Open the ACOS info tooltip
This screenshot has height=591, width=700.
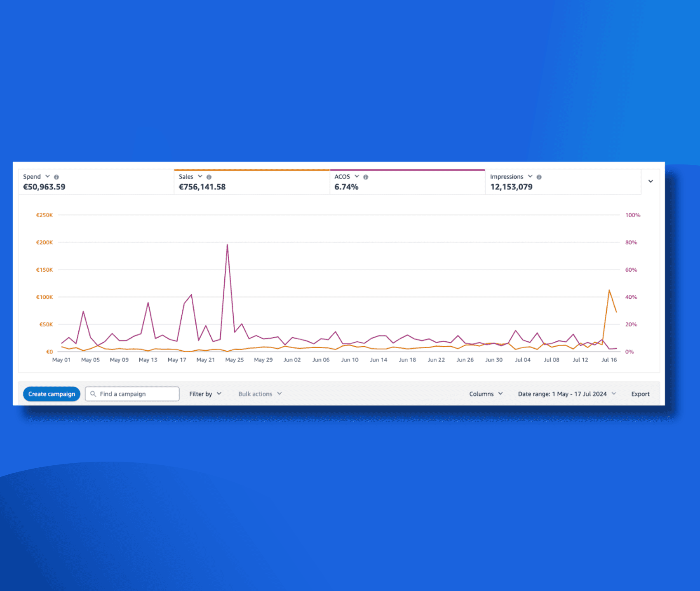365,176
